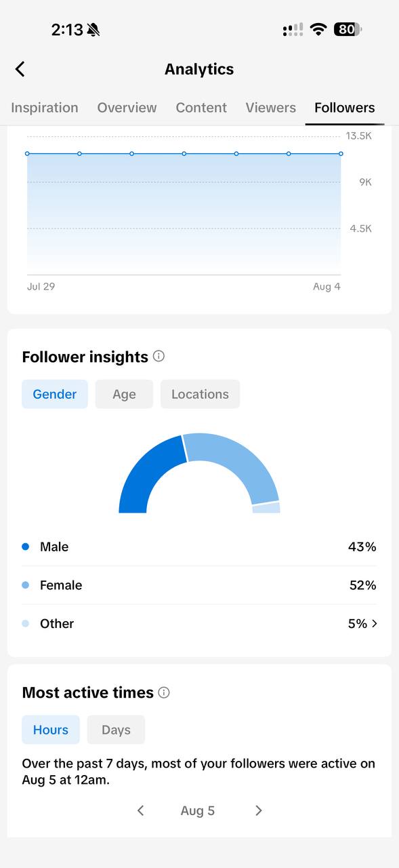
Task: Expand the Other gender row chevron
Action: (375, 623)
